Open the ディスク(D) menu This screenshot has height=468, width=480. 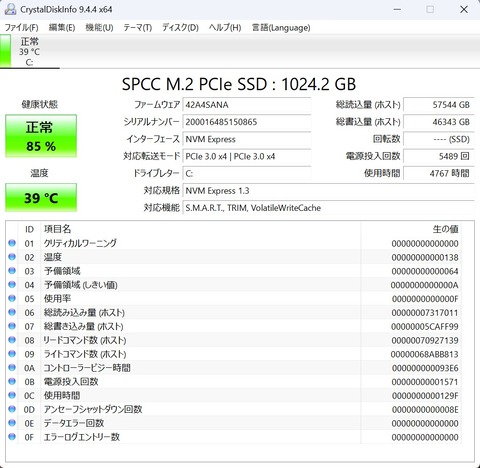pos(180,27)
